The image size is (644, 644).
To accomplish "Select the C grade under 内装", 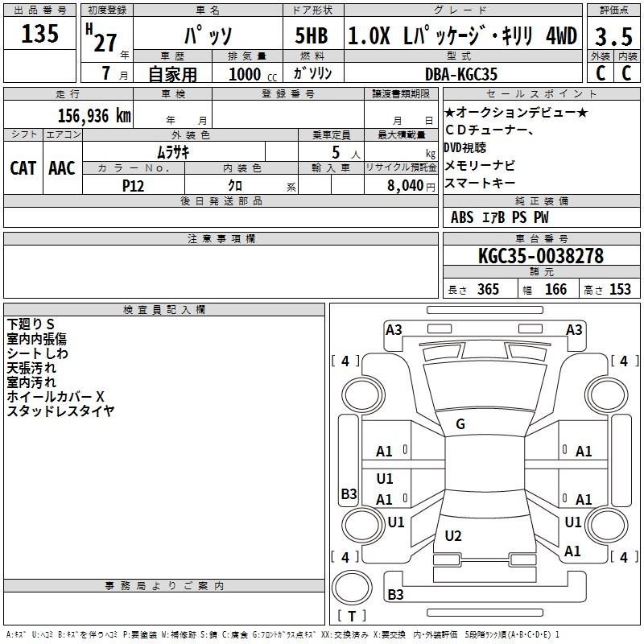I will (x=626, y=73).
